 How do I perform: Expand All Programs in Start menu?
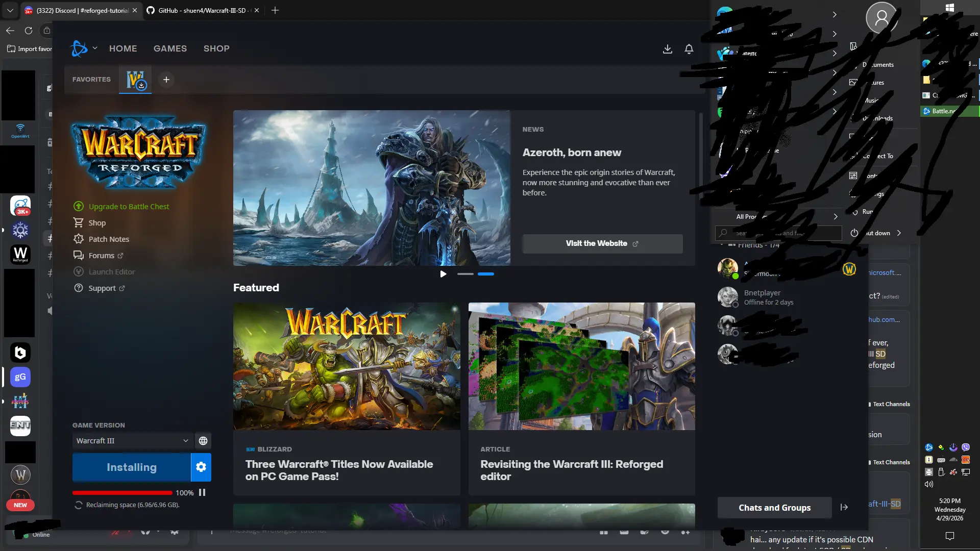coord(777,217)
